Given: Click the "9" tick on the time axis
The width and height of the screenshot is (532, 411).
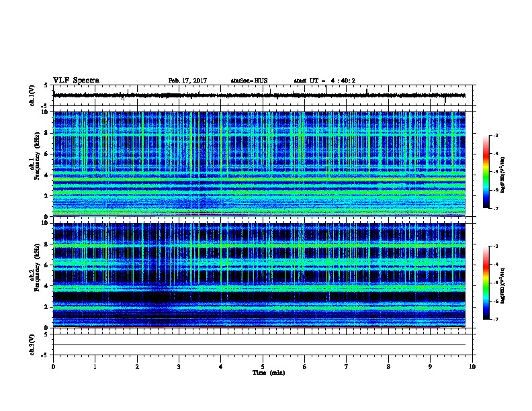Looking at the screenshot, I should [430, 367].
